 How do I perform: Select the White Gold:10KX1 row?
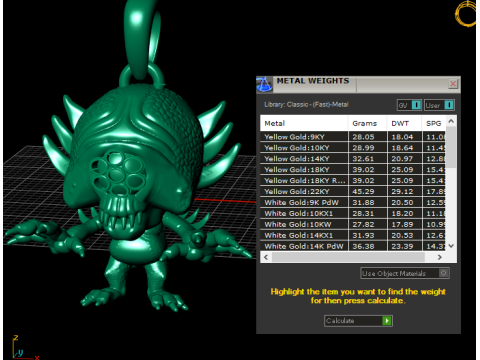[353, 214]
